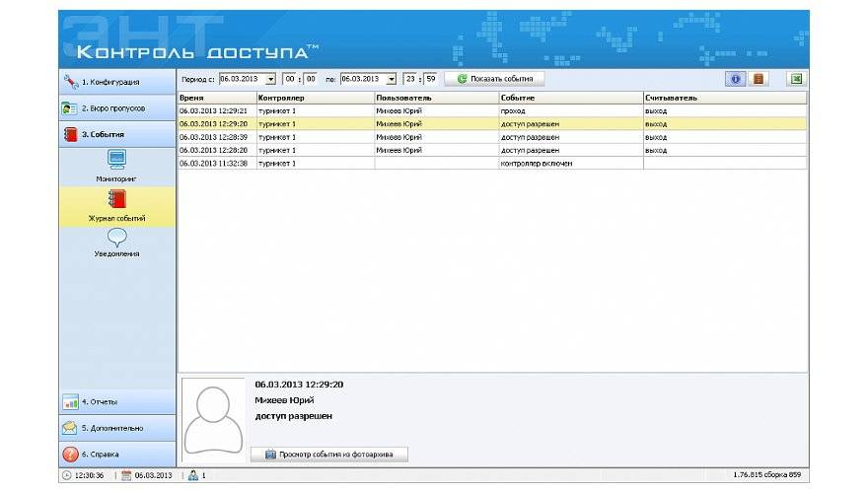Click the clock icon in status bar
868x493 pixels.
(x=66, y=475)
